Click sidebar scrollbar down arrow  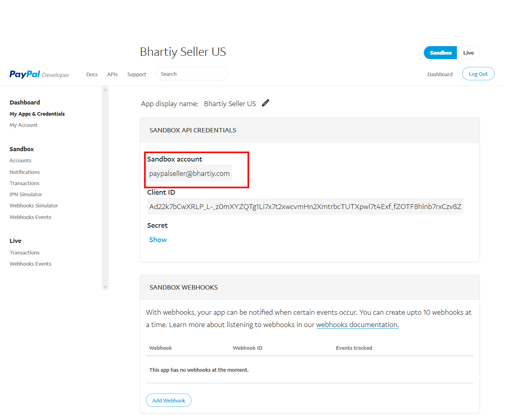[105, 286]
